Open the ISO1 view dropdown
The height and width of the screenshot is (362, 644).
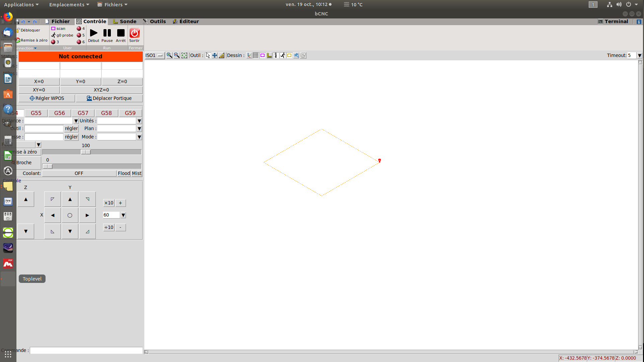[x=155, y=55]
